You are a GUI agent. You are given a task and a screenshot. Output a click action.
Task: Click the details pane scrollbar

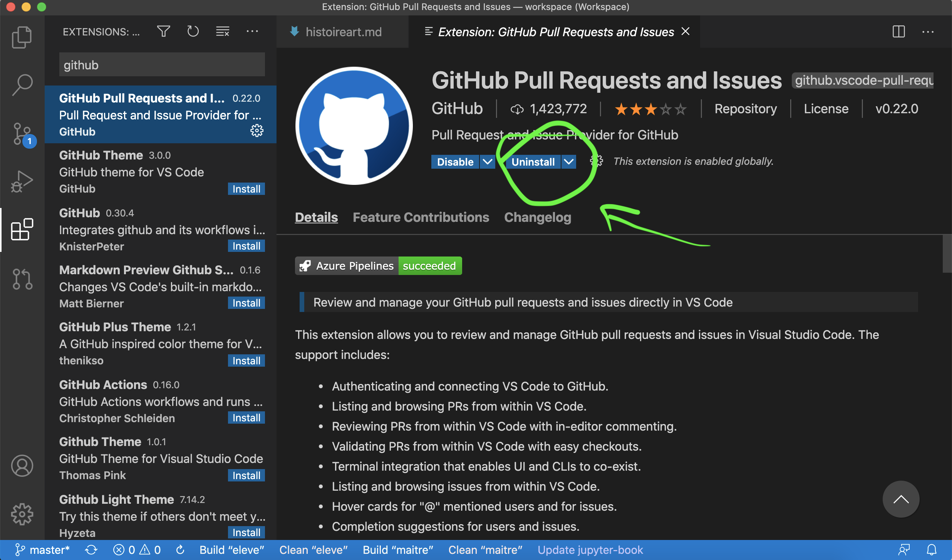(947, 253)
